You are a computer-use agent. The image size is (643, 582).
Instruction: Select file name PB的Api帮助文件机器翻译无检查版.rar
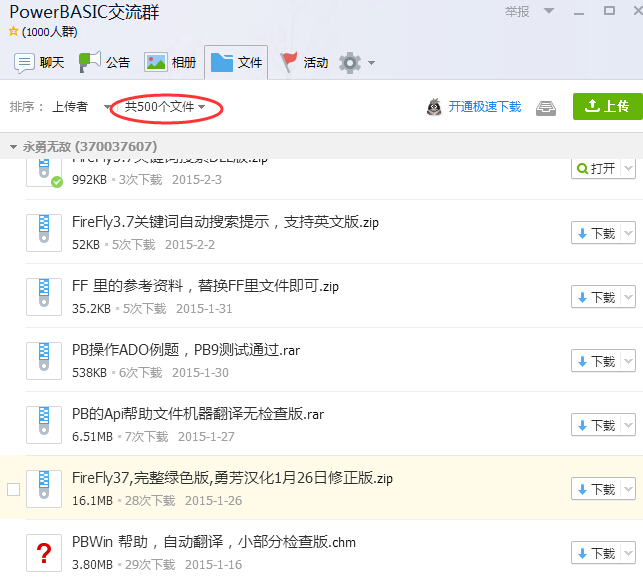pyautogui.click(x=198, y=414)
